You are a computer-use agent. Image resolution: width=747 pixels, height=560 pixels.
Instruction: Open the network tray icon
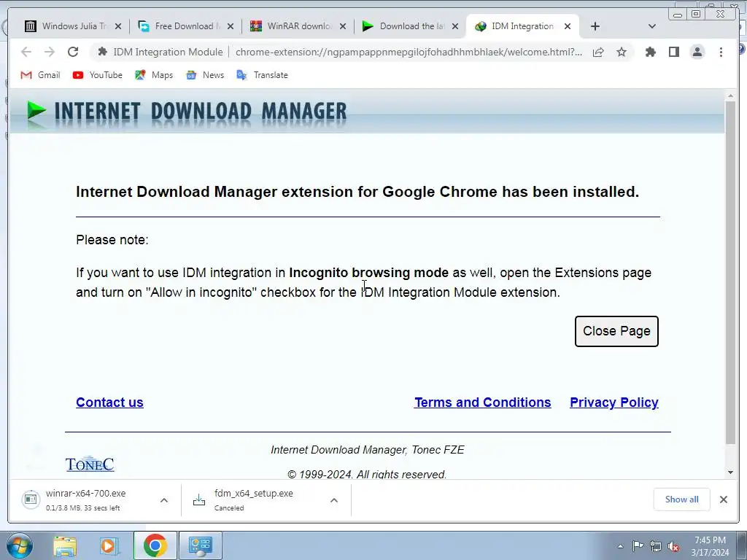[656, 545]
